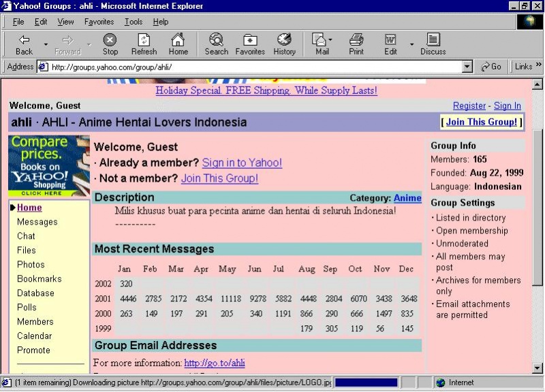Refresh the current page
This screenshot has width=545, height=392.
pyautogui.click(x=144, y=43)
